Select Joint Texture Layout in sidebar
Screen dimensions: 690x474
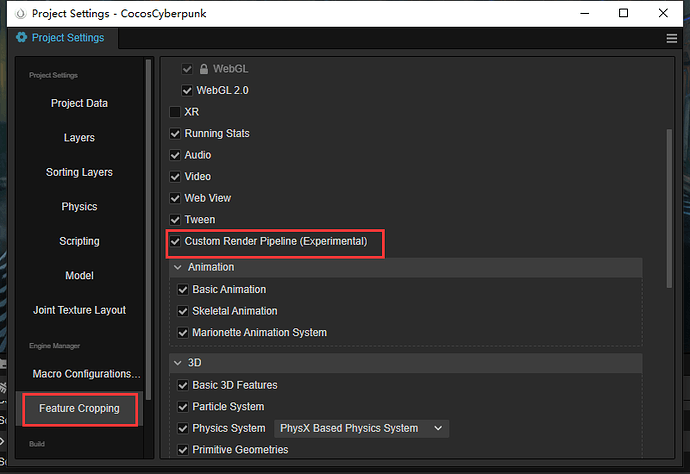79,310
